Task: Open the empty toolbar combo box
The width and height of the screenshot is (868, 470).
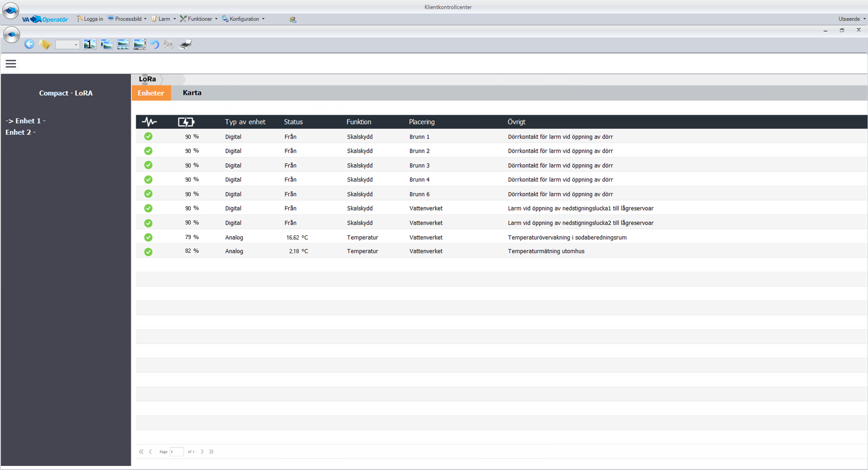Action: point(67,44)
